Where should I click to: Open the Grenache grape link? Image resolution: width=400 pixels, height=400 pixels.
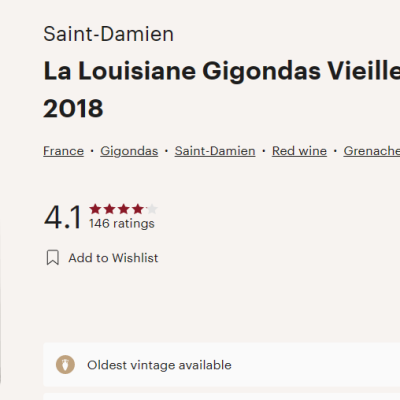point(372,151)
